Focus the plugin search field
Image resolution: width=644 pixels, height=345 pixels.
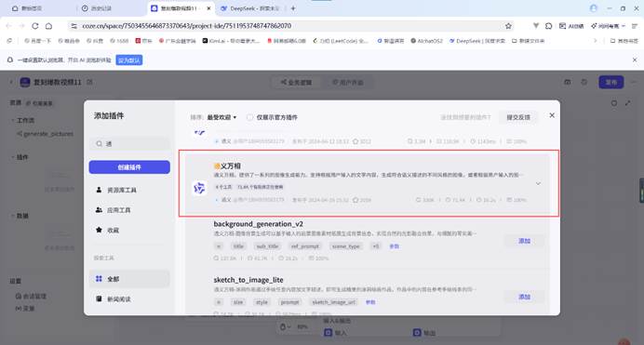(x=129, y=143)
